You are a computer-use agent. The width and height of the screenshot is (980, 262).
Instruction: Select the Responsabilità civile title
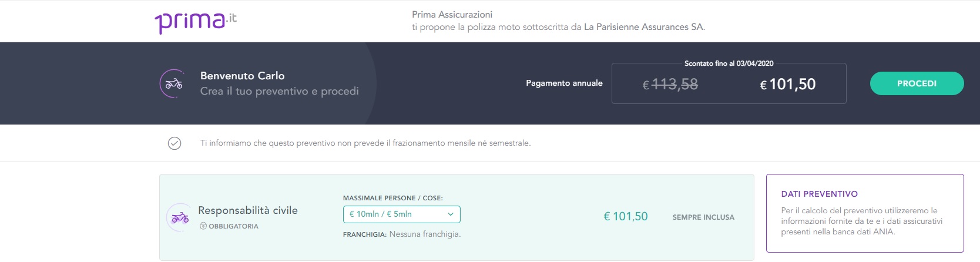click(x=248, y=210)
